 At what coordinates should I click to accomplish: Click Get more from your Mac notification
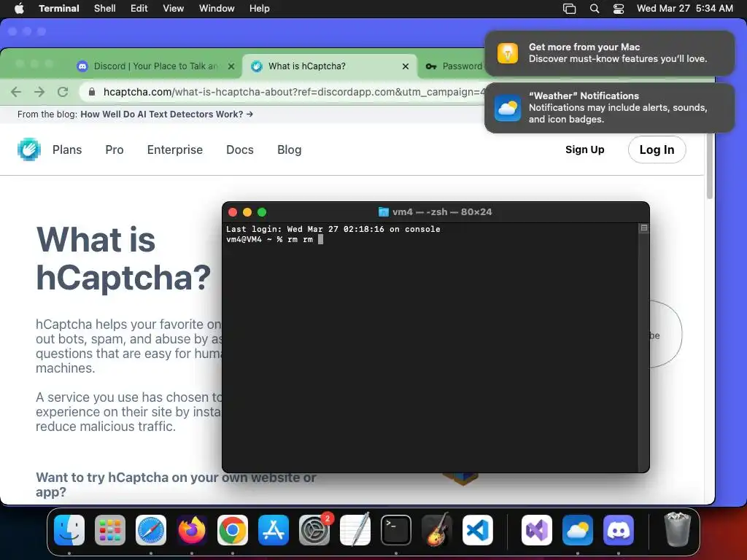point(609,52)
